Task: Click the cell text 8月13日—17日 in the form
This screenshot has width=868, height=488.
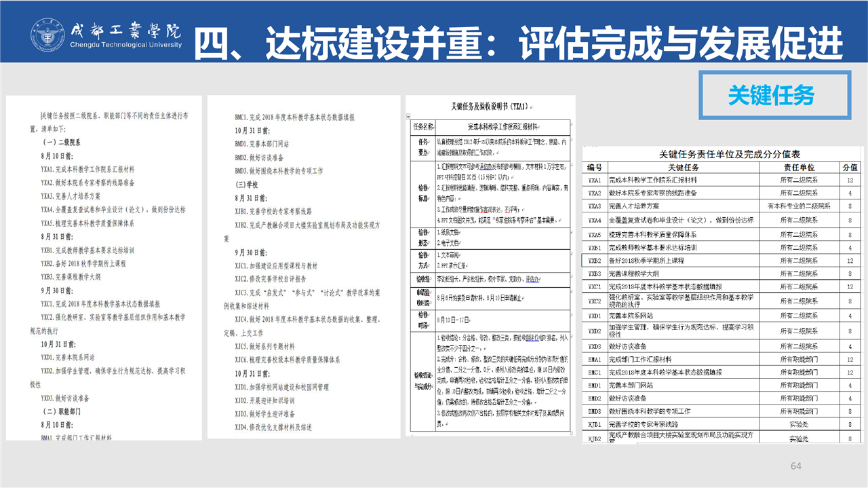Action: (x=455, y=320)
